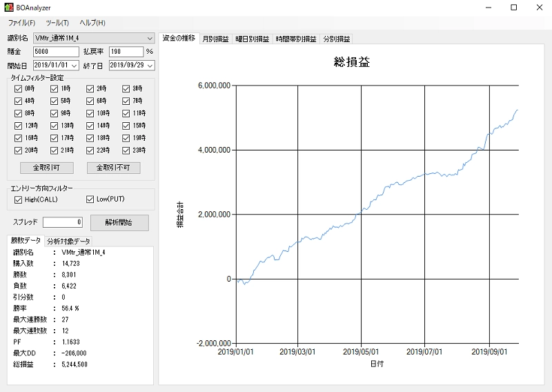The image size is (552, 392).
Task: Switch to the 月別損益 tab
Action: click(x=216, y=39)
